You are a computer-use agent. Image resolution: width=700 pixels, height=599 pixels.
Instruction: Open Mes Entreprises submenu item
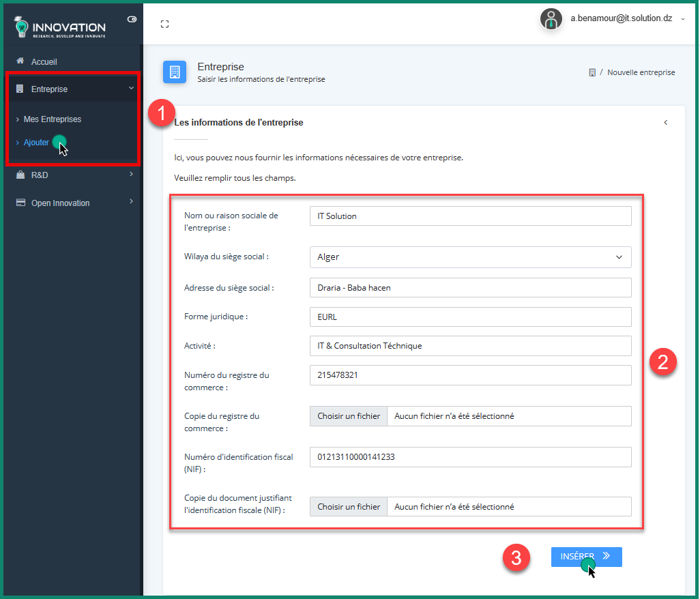point(52,119)
